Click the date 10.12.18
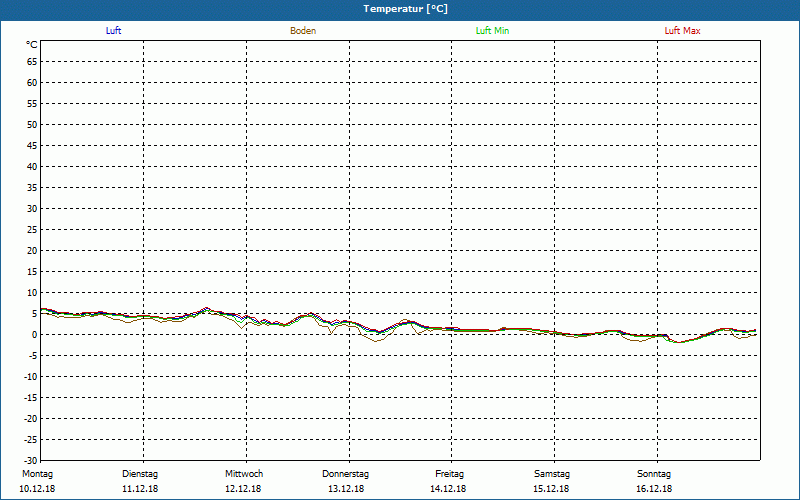800x500 pixels. 37,489
